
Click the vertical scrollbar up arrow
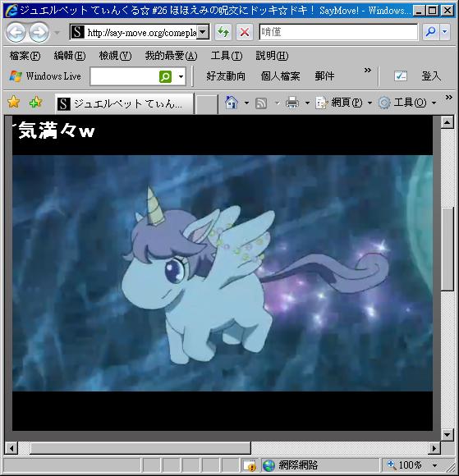[x=448, y=122]
